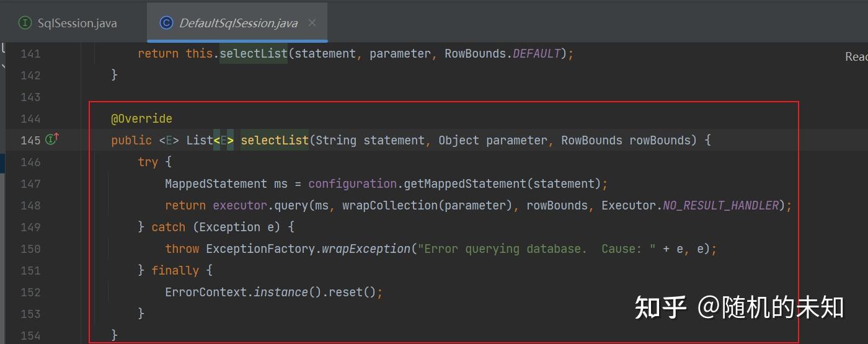Click the interface icon on SqlSession.java tab
This screenshot has height=344, width=868.
click(25, 23)
